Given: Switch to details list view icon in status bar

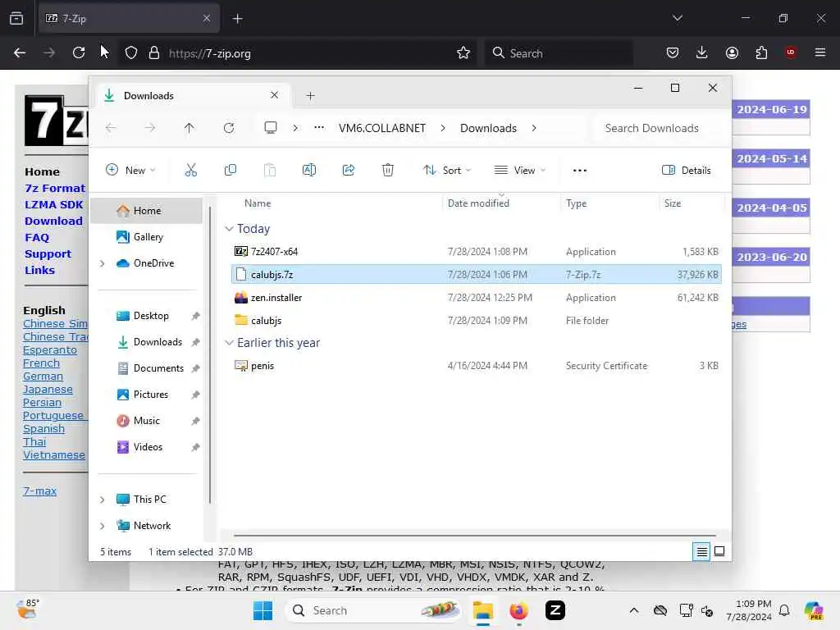Looking at the screenshot, I should (x=701, y=551).
